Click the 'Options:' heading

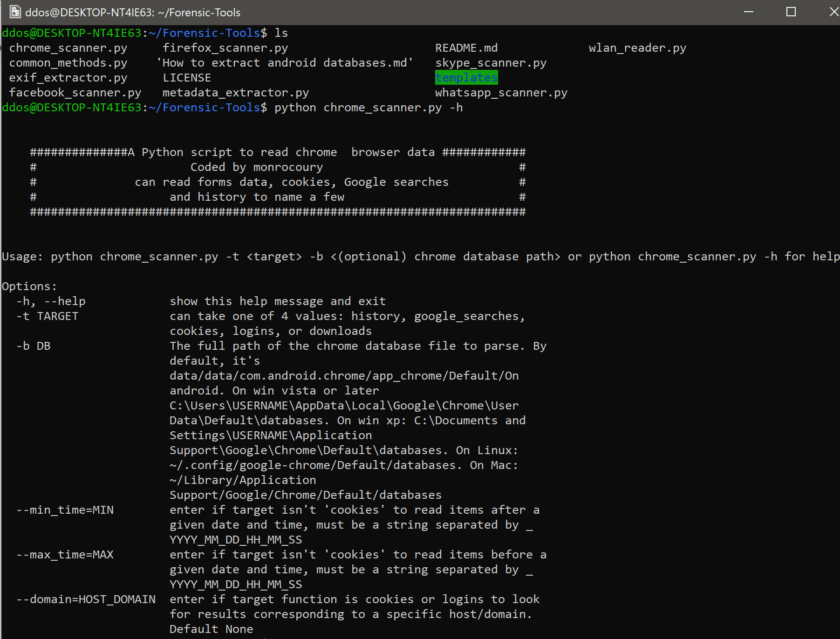pyautogui.click(x=29, y=286)
